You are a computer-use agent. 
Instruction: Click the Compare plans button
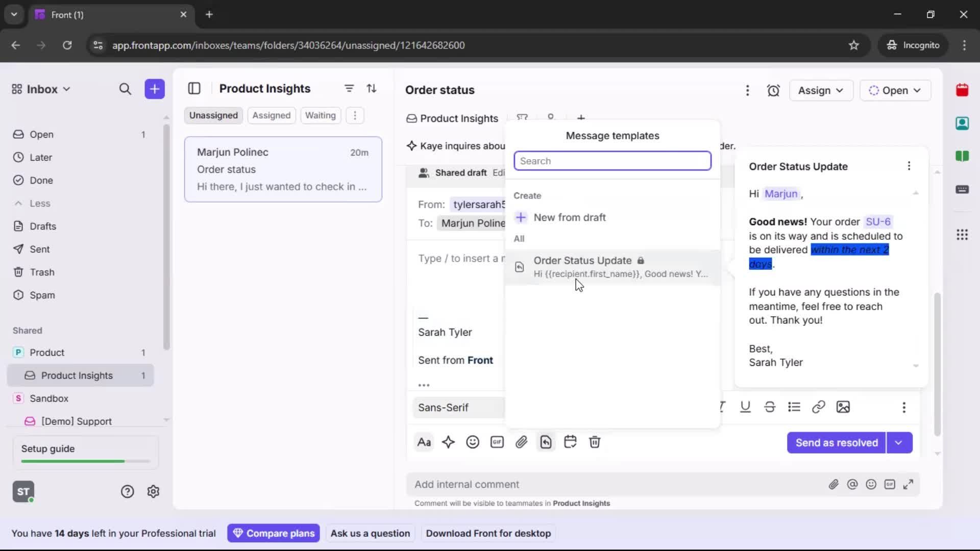(x=274, y=533)
